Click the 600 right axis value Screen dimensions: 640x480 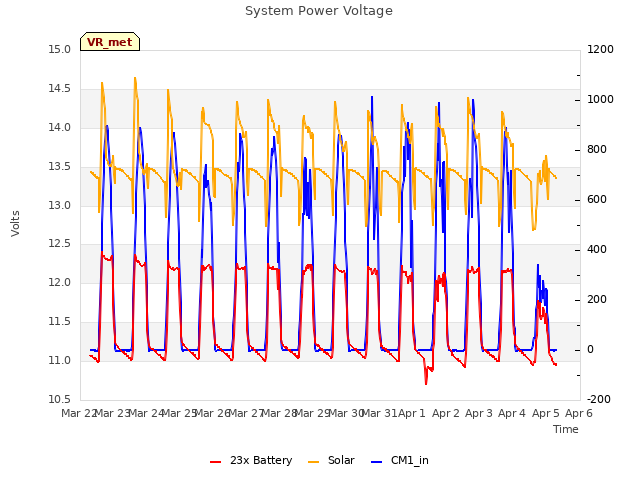597,200
